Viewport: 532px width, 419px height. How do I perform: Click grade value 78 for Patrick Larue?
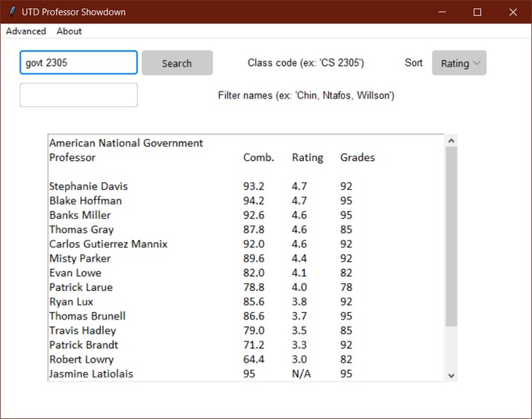click(346, 287)
